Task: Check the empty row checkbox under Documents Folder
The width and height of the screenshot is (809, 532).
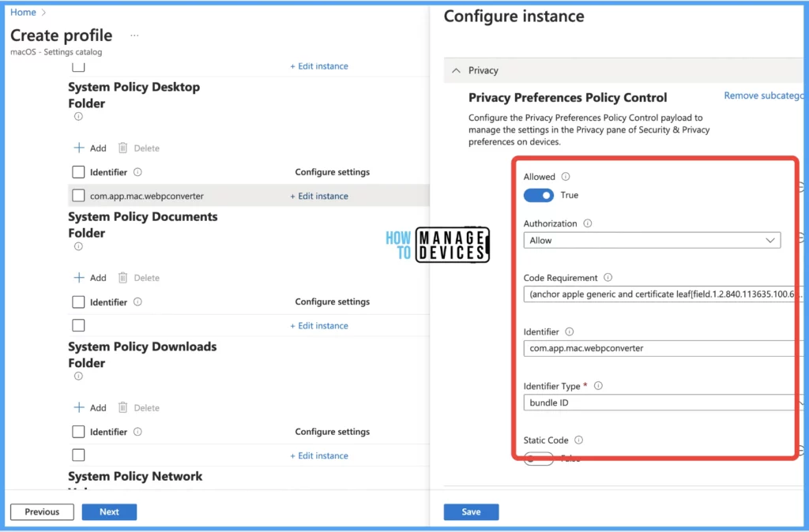Action: tap(78, 326)
